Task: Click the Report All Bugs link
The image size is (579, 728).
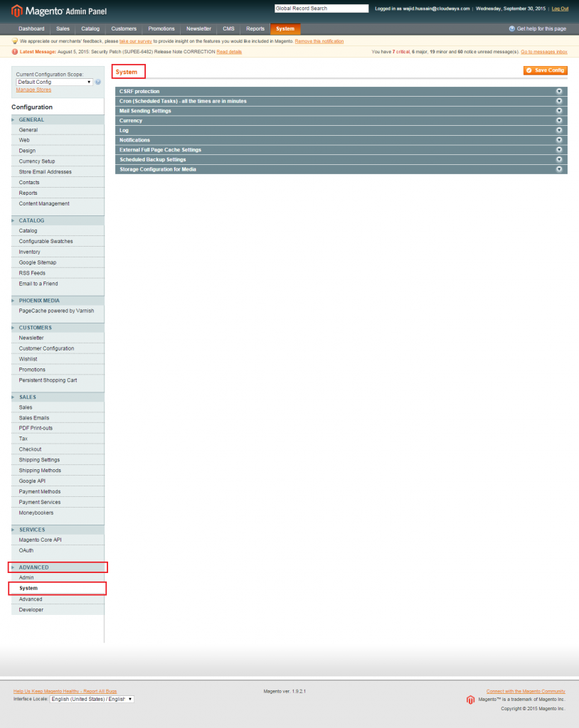Action: click(65, 691)
